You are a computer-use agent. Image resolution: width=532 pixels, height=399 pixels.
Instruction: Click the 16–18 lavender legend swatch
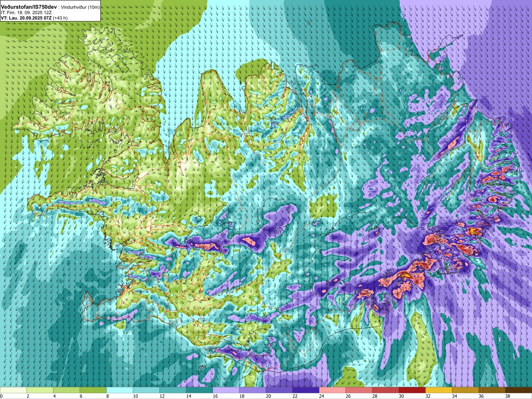226,390
